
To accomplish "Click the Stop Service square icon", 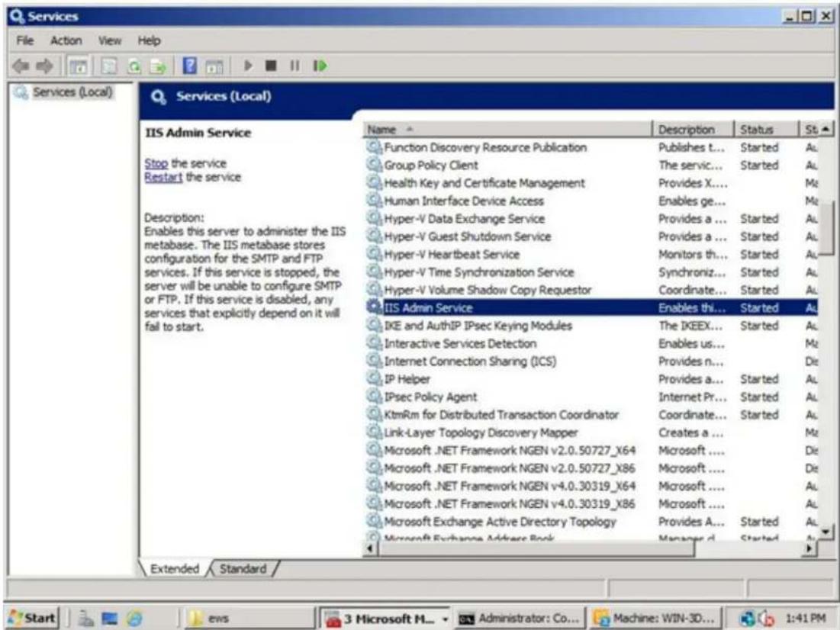I will [271, 66].
